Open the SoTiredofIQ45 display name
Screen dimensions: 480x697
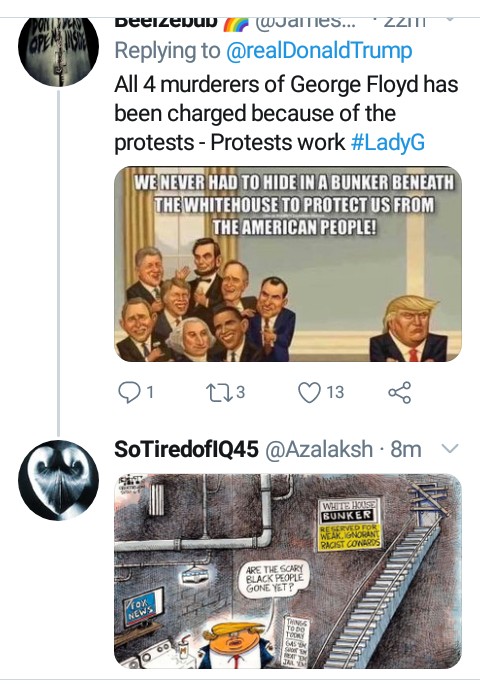[186, 449]
